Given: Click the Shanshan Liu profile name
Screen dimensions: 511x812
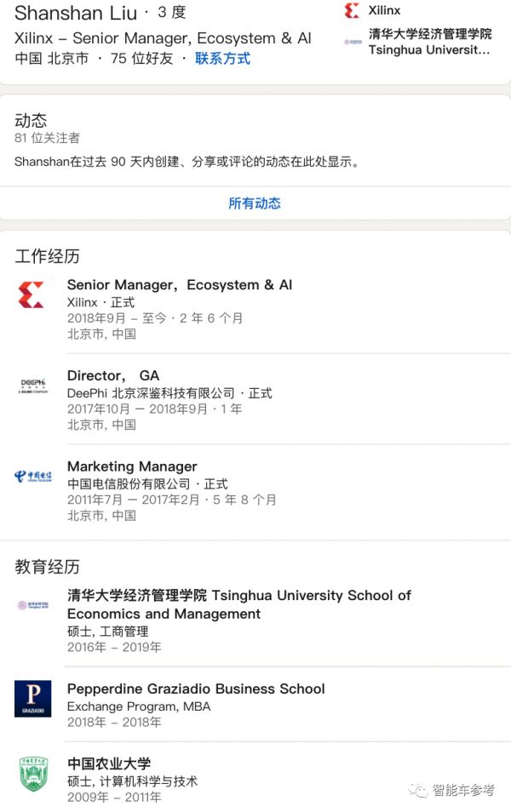Looking at the screenshot, I should (75, 13).
